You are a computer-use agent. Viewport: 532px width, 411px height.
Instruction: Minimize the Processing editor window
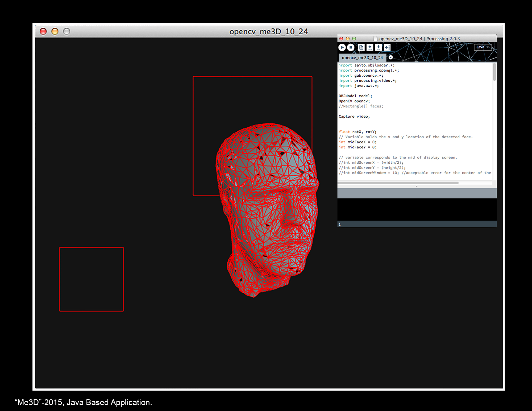click(347, 39)
